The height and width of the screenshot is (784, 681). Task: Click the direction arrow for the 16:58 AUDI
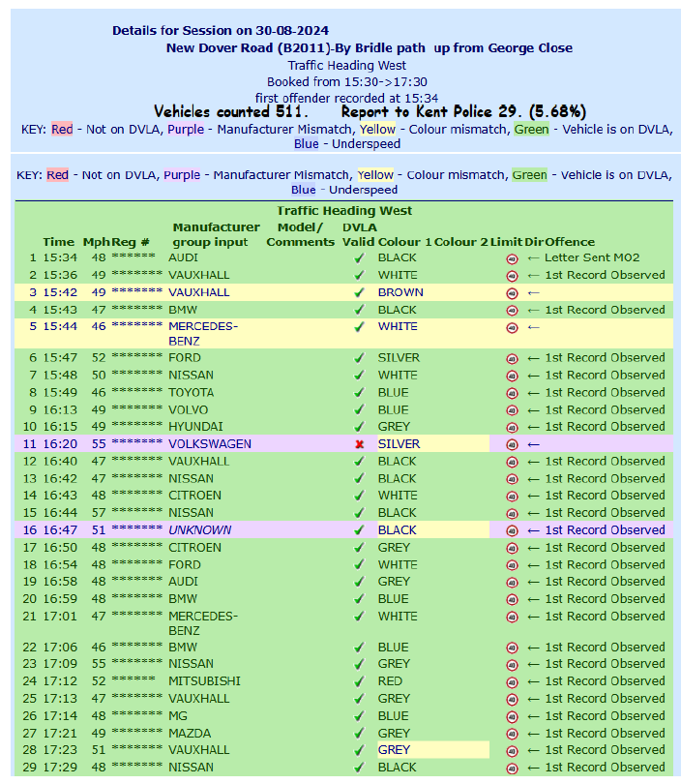point(533,582)
